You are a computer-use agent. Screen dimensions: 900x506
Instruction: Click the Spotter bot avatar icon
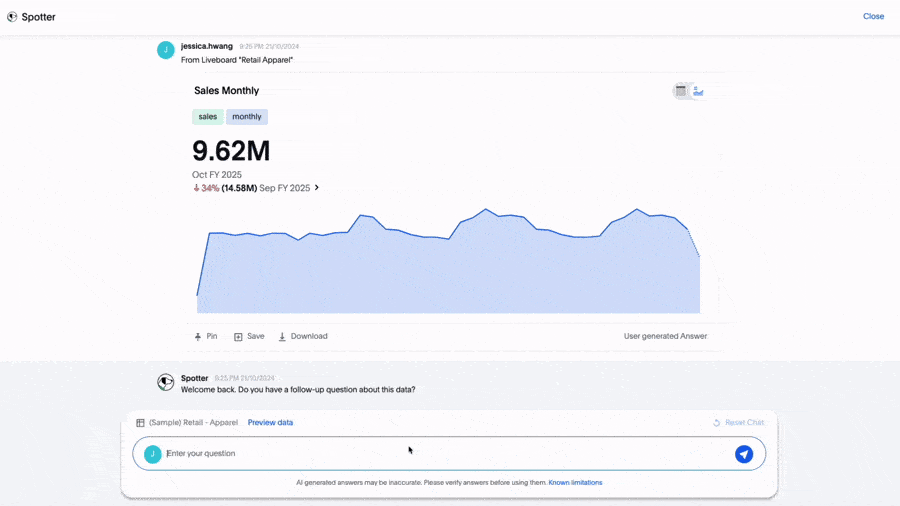click(165, 382)
